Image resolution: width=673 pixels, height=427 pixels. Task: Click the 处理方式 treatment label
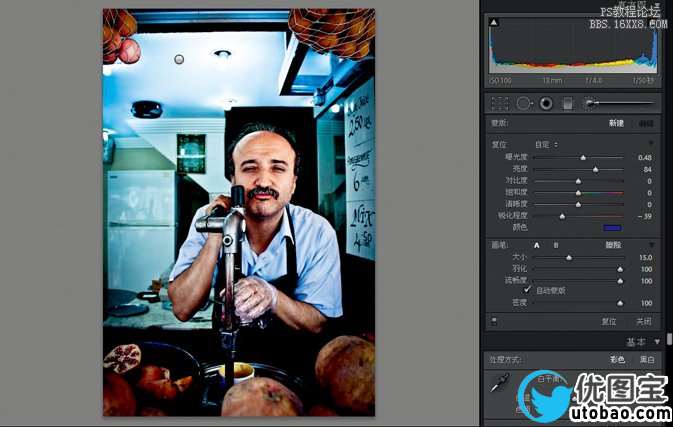click(506, 360)
